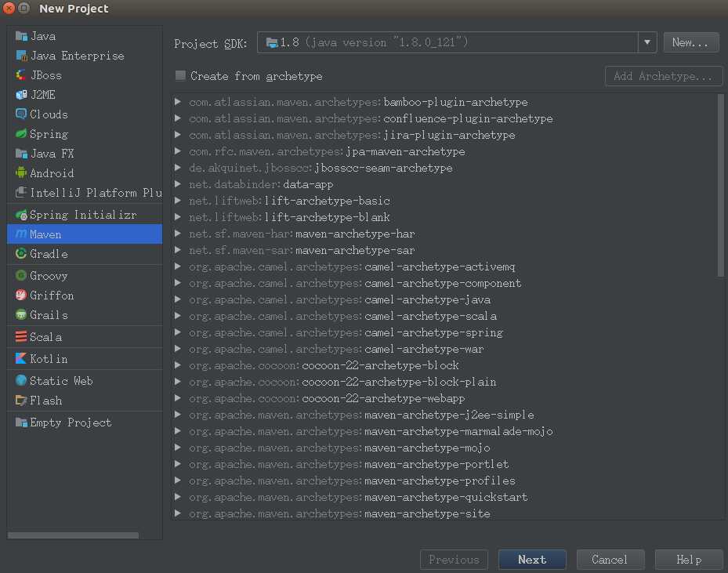
Task: Choose the Java Enterprise icon
Action: [21, 56]
